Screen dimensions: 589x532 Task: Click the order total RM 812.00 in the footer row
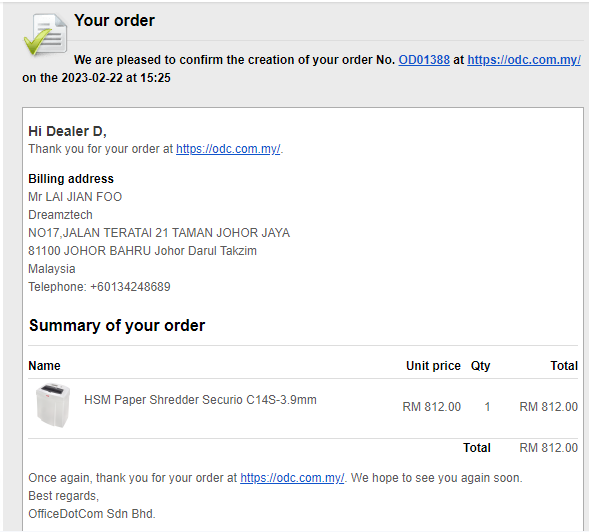tap(548, 448)
